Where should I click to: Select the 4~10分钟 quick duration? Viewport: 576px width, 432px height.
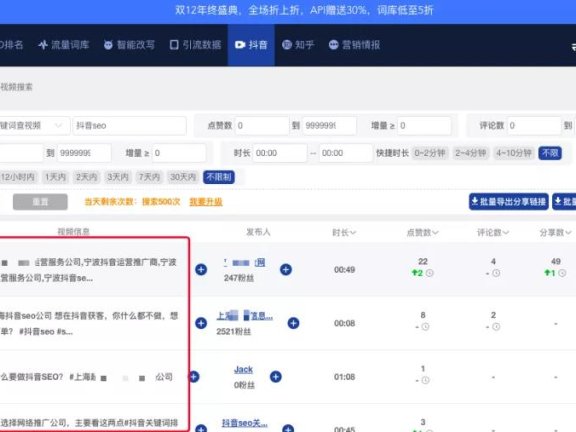point(514,153)
